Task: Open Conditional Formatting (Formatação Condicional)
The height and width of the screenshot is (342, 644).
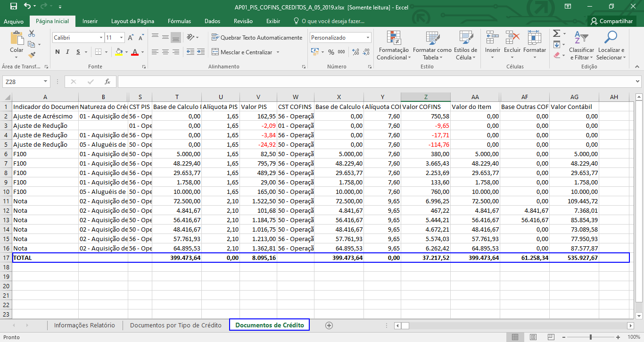Action: tap(394, 46)
